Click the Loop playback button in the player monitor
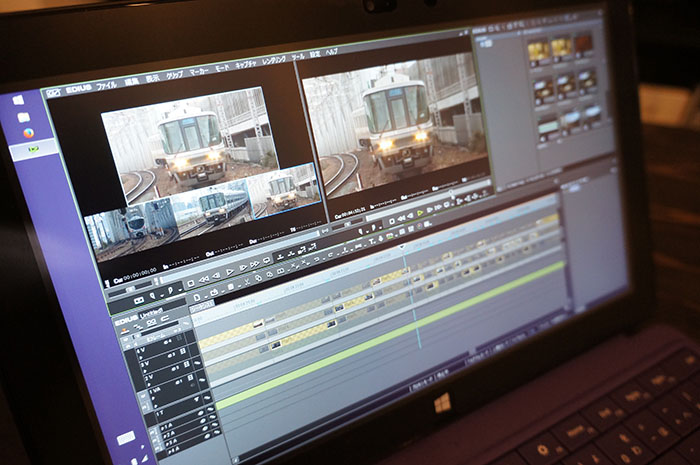 267,261
